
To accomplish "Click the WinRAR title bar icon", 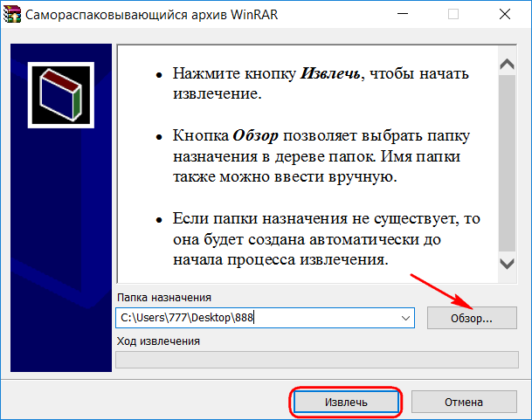I will coord(12,15).
